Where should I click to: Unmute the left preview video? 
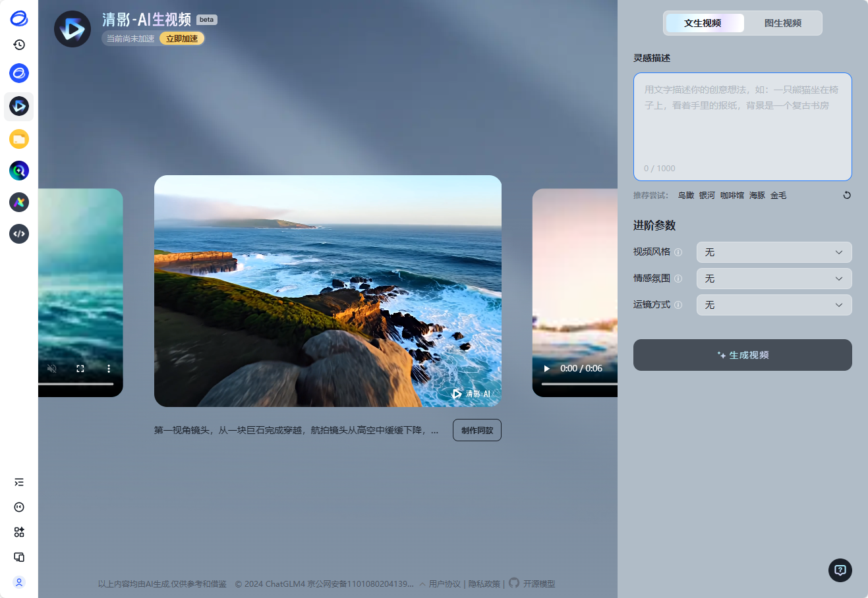click(52, 369)
